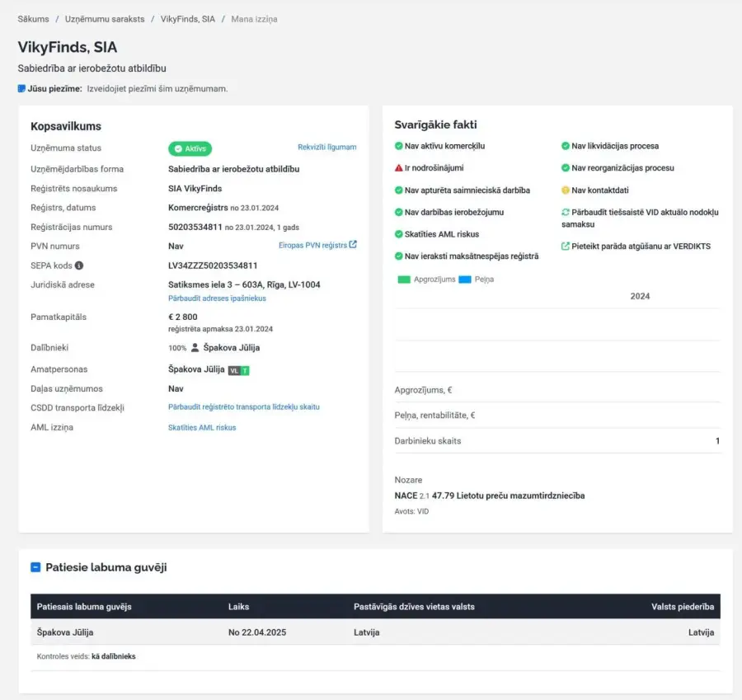Click the green check icon for Nav ieraksti maksātnespējas reģistrā
742x700 pixels.
click(398, 256)
